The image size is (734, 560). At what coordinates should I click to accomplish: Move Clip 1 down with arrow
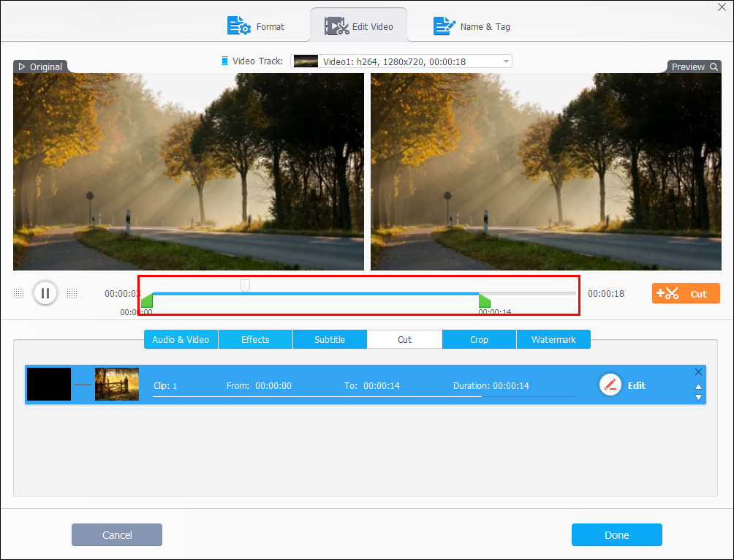(x=698, y=398)
